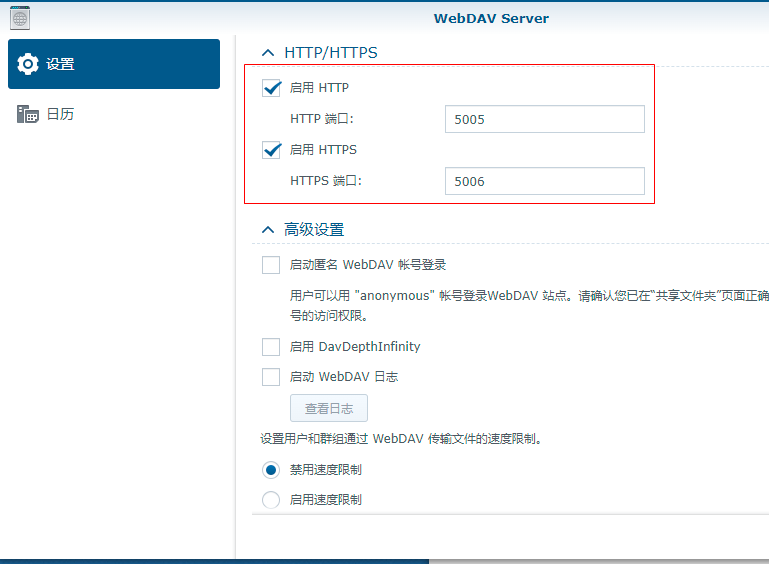Click the HTTPS port field showing 5006
This screenshot has height=564, width=769.
coord(544,181)
